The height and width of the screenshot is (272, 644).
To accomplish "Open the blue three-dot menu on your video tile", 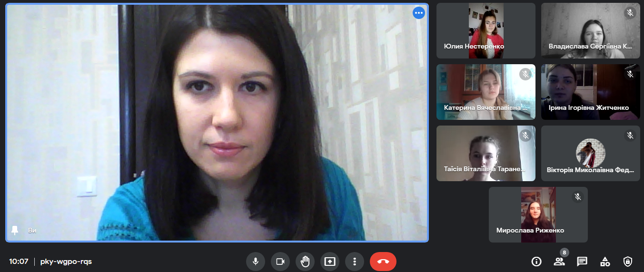I will (419, 13).
